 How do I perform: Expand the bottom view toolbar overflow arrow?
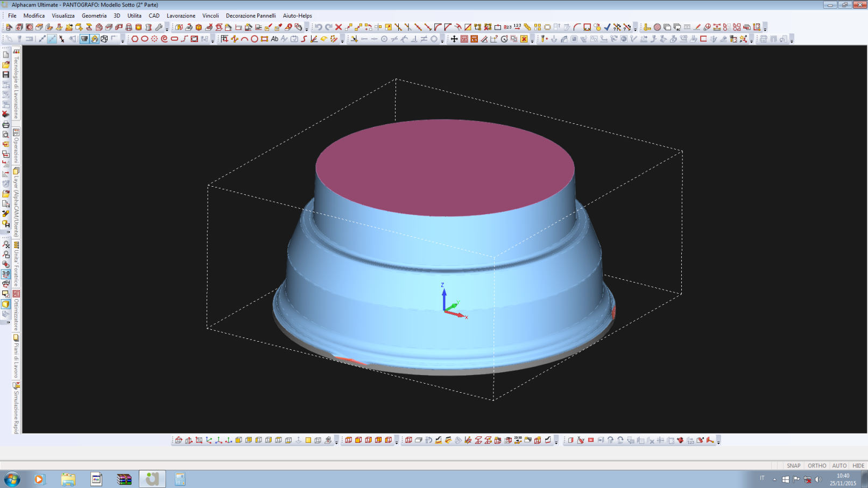pyautogui.click(x=336, y=441)
